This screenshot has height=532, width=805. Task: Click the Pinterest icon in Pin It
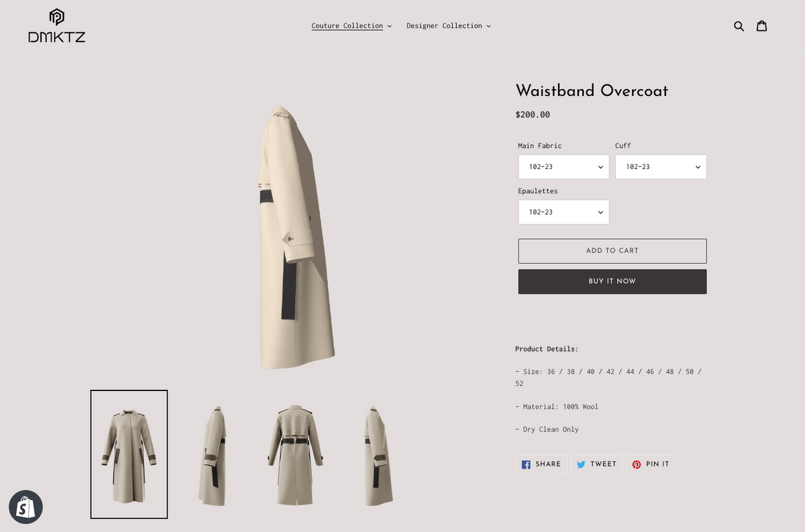[637, 464]
